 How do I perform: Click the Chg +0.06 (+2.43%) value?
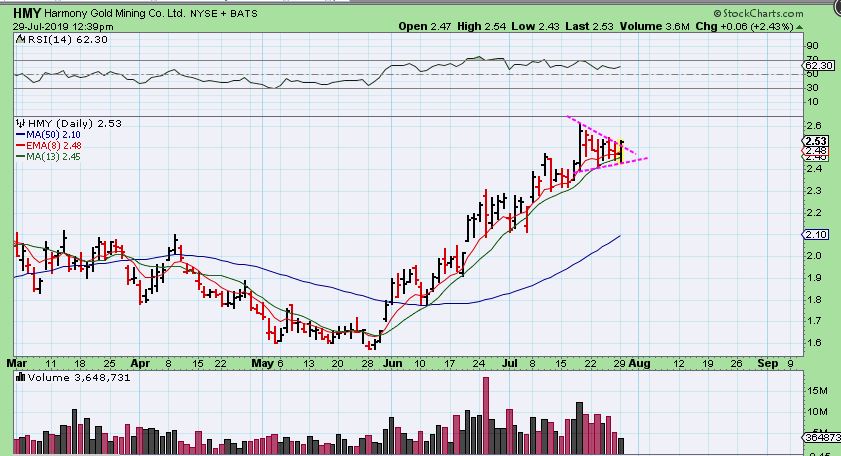click(x=744, y=26)
